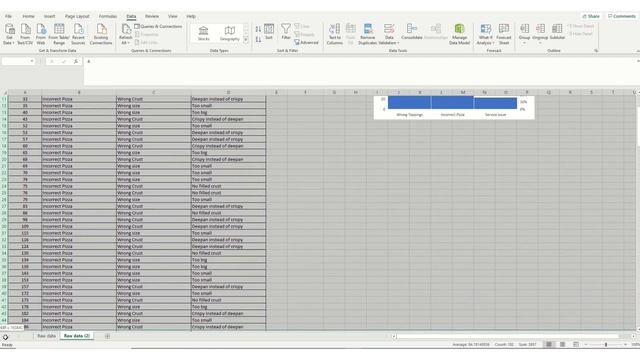This screenshot has width=640, height=360.
Task: Click the horizontal scrollbar
Action: point(508,336)
